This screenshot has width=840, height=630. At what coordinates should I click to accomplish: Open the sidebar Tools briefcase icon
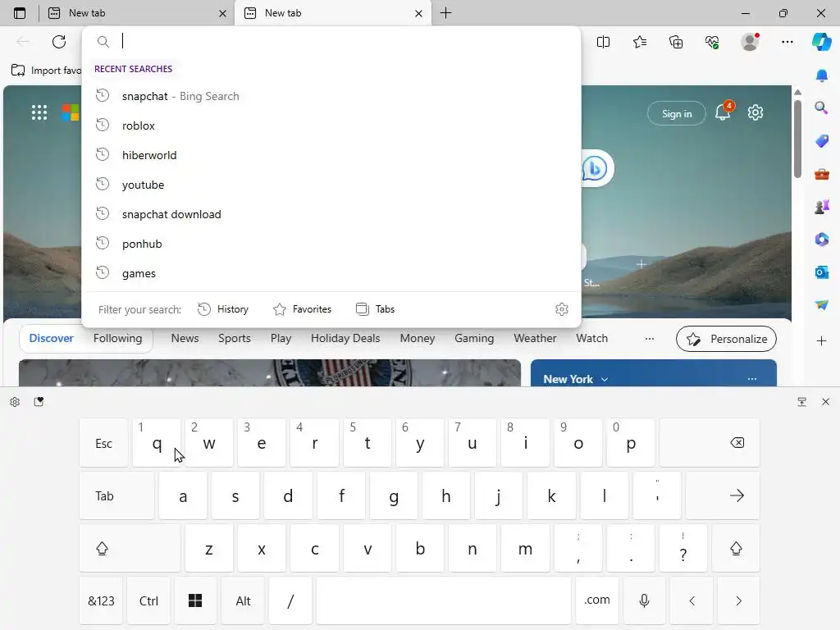coord(822,174)
